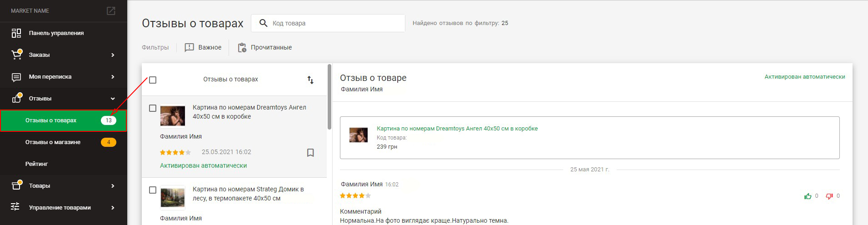Click the product thumbnail in the detail card
This screenshot has width=868, height=225.
point(359,135)
